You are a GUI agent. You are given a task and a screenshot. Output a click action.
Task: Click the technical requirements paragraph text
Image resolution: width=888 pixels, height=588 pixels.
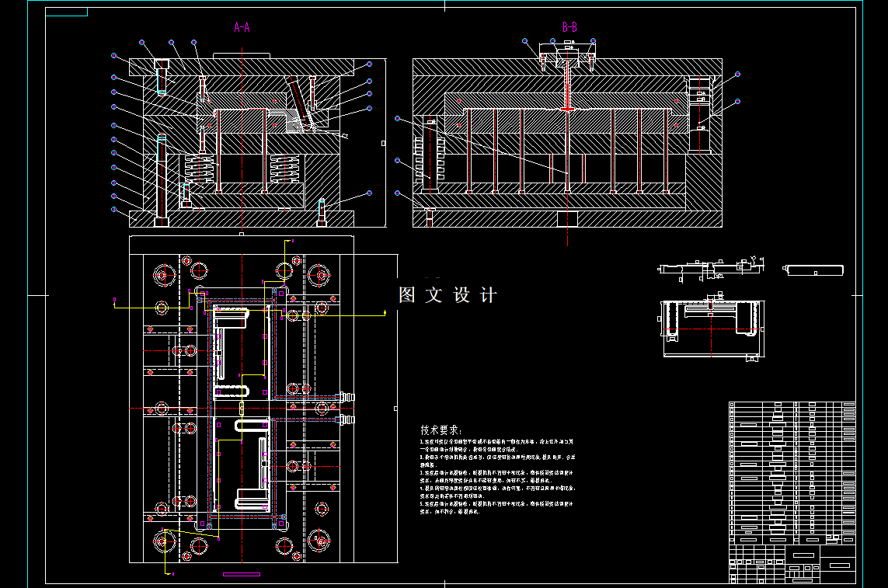pos(497,476)
